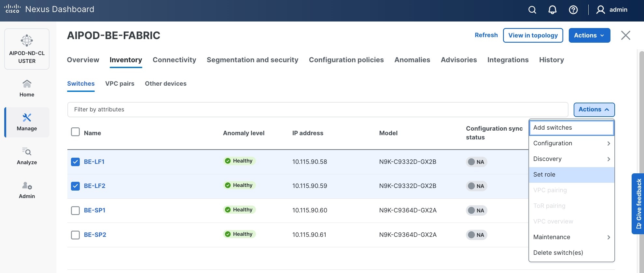This screenshot has height=273, width=644.
Task: Open the BE-LF1 switch link
Action: pos(94,162)
